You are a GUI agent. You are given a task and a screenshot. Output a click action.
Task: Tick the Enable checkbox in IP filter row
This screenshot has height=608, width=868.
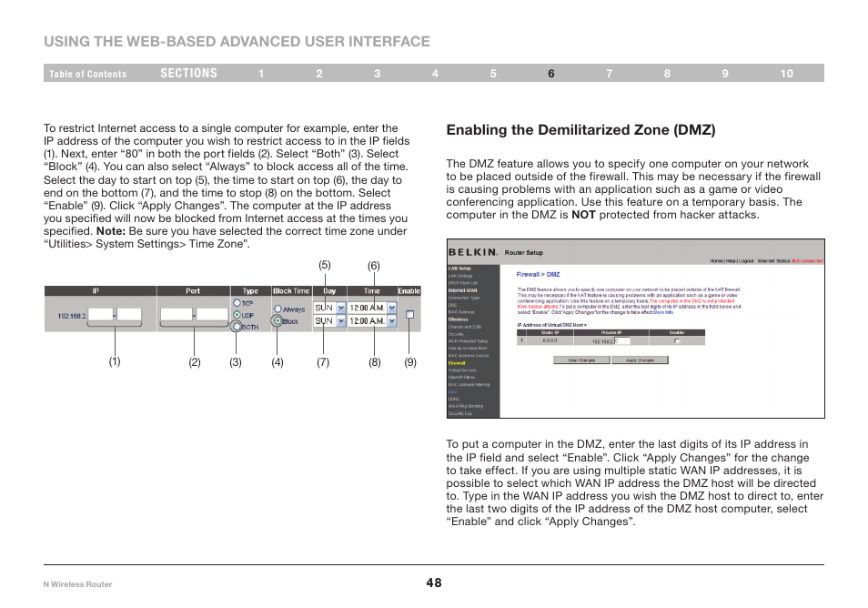coord(409,315)
